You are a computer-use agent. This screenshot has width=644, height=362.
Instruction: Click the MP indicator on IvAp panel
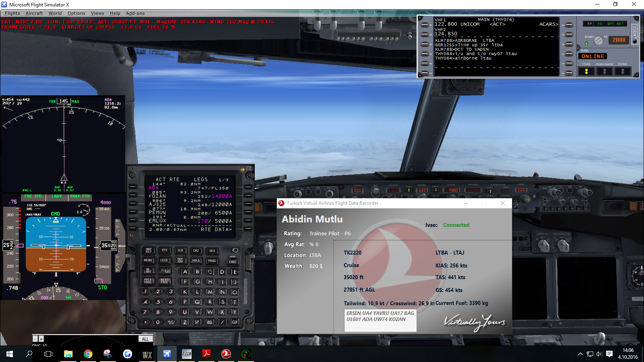click(x=610, y=24)
